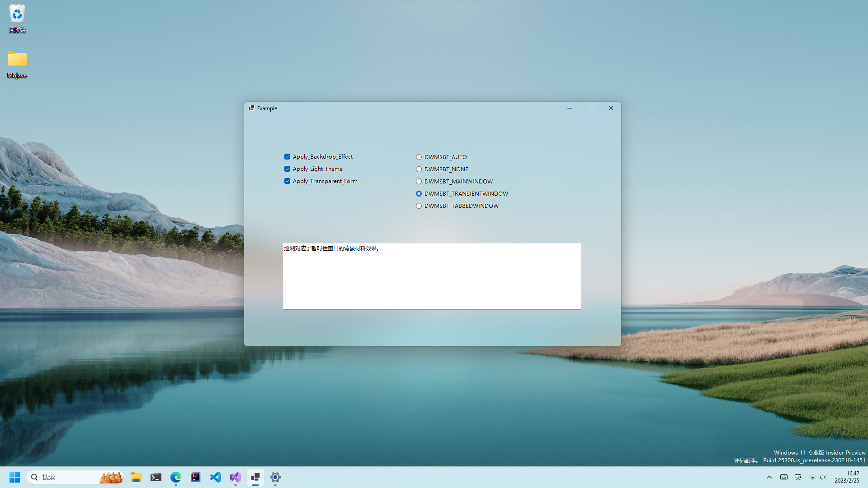Toggle the Apply_Light_Theme checkbox
This screenshot has height=488, width=868.
tap(287, 169)
